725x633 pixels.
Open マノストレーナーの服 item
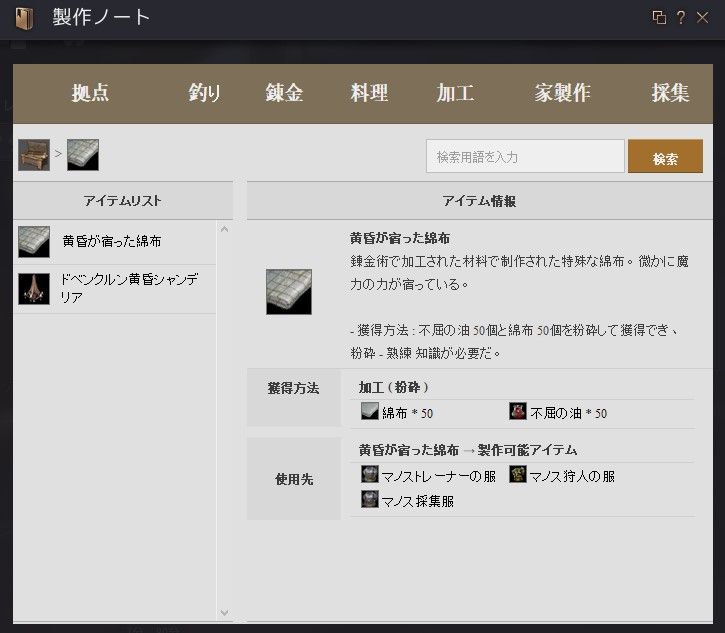click(x=428, y=475)
